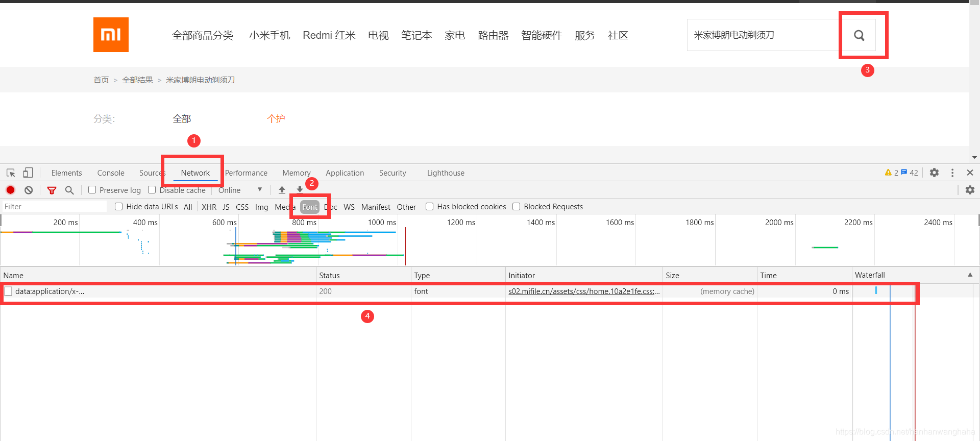The width and height of the screenshot is (980, 441).
Task: Filter requests by Manifest
Action: [376, 207]
